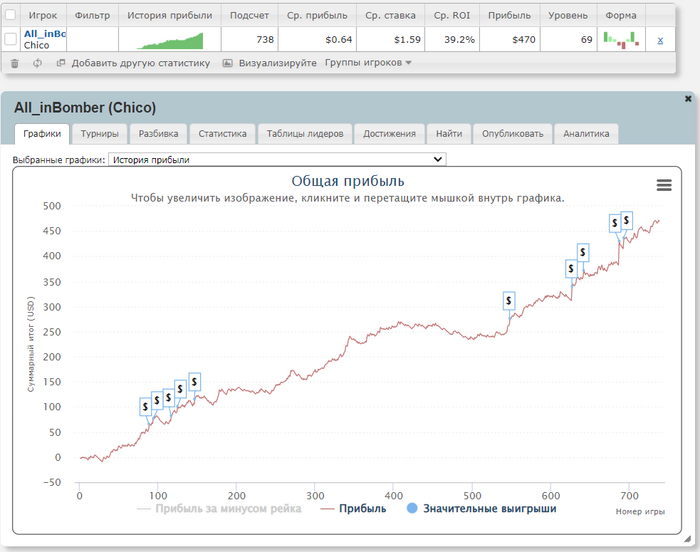Open the Аналитика tab
Screen dimensions: 700x552
coord(586,134)
